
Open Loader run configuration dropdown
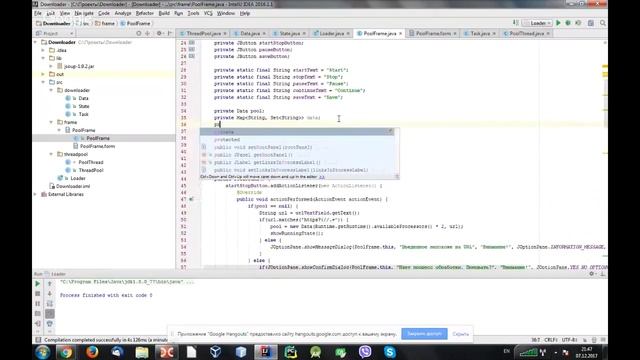pos(538,23)
